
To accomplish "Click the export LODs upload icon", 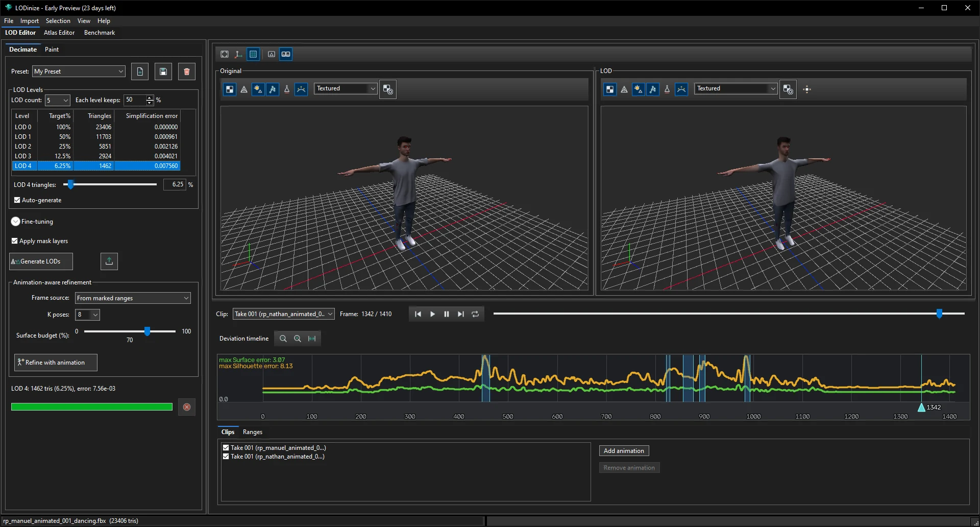I will 109,261.
